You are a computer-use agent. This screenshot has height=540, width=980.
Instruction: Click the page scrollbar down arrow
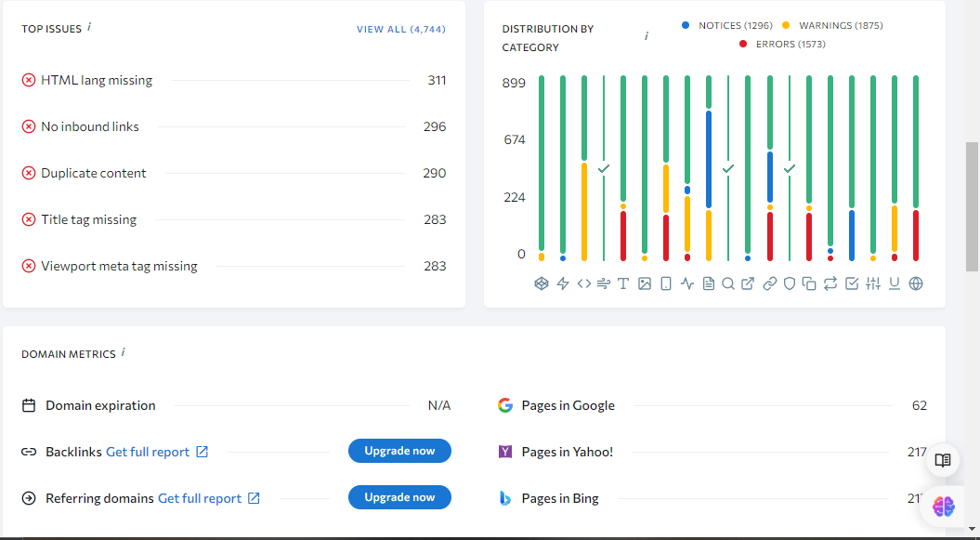[x=972, y=533]
